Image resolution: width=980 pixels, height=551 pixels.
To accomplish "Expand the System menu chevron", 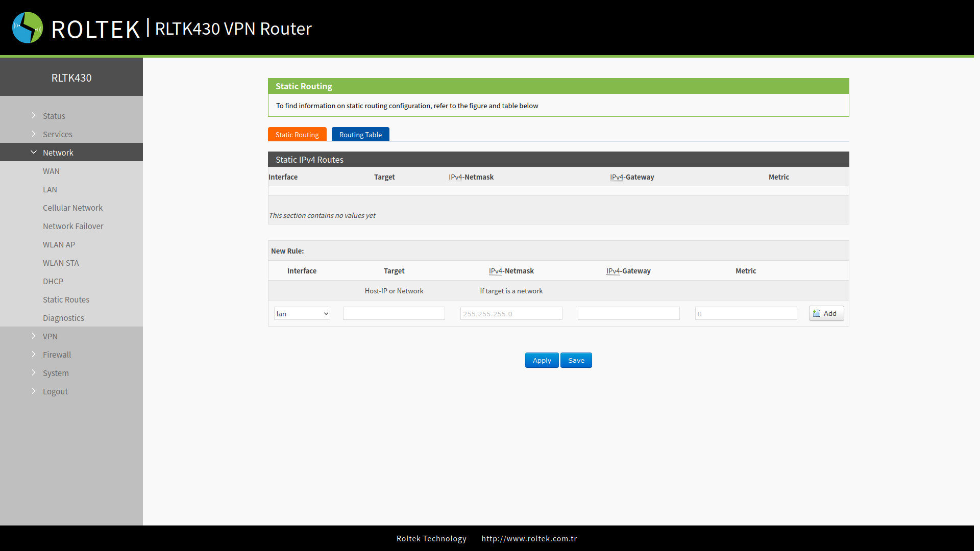I will (34, 372).
